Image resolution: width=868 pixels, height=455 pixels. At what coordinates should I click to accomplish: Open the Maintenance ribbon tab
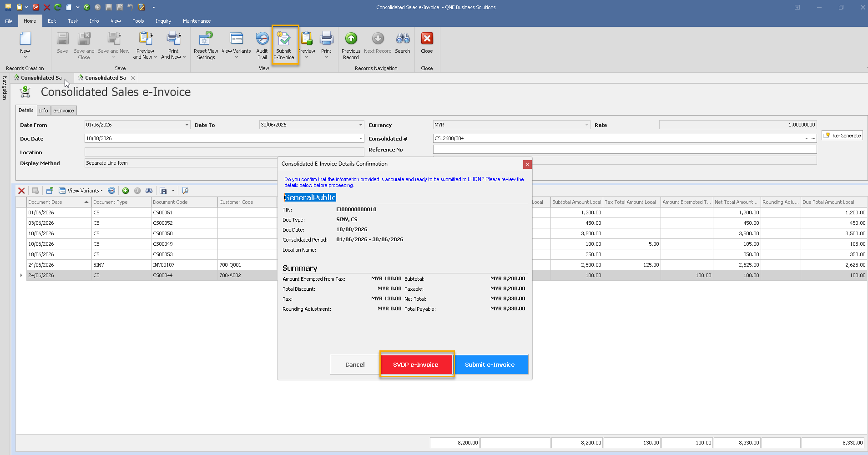[197, 21]
